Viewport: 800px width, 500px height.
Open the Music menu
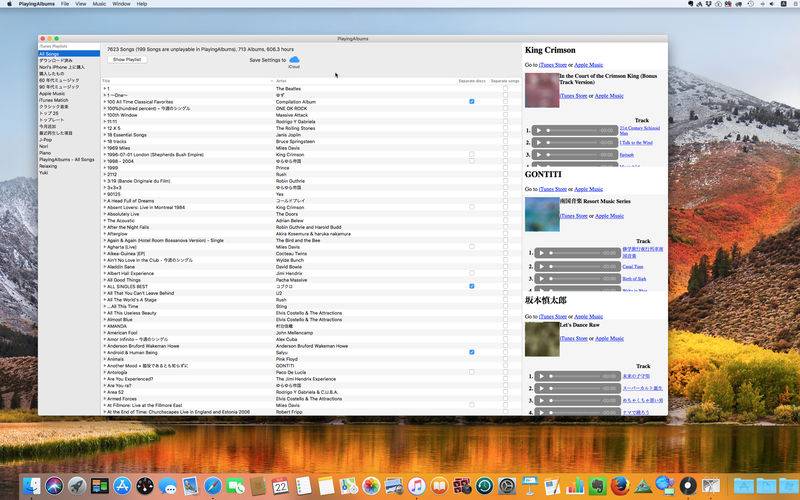point(99,4)
